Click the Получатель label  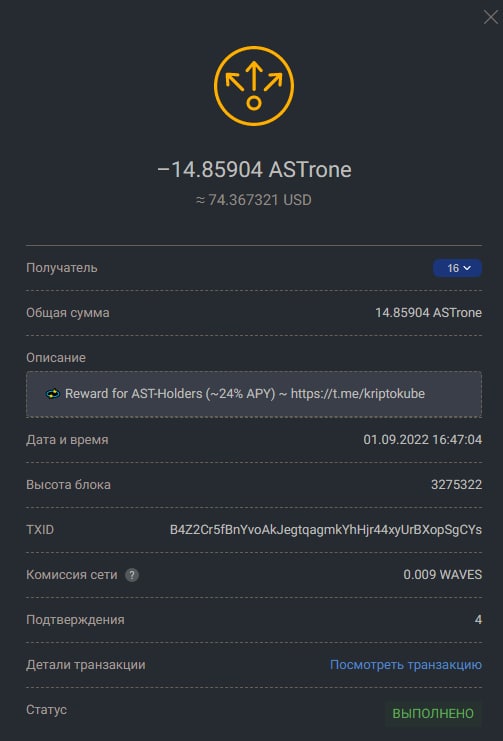pos(62,268)
